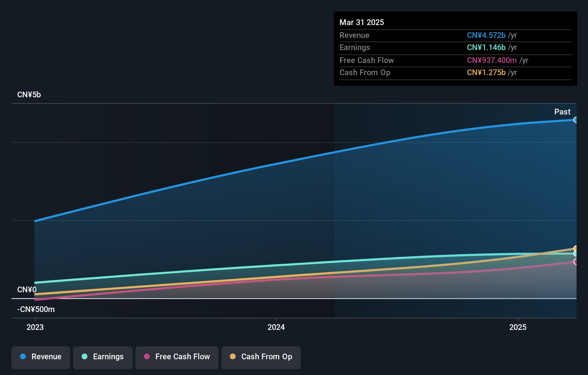Viewport: 588px width, 375px height.
Task: Click the Revenue row label in tooltip
Action: pyautogui.click(x=355, y=35)
